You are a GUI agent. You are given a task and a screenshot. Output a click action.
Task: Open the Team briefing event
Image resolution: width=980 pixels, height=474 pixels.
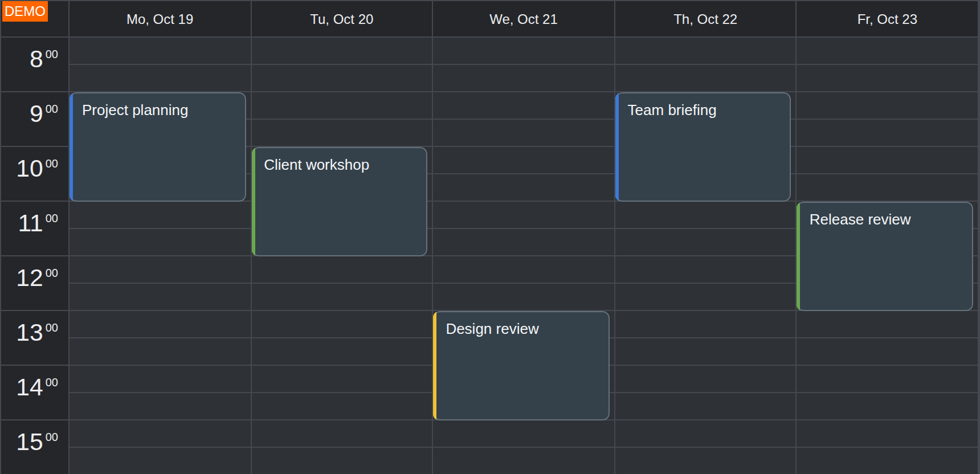point(703,147)
